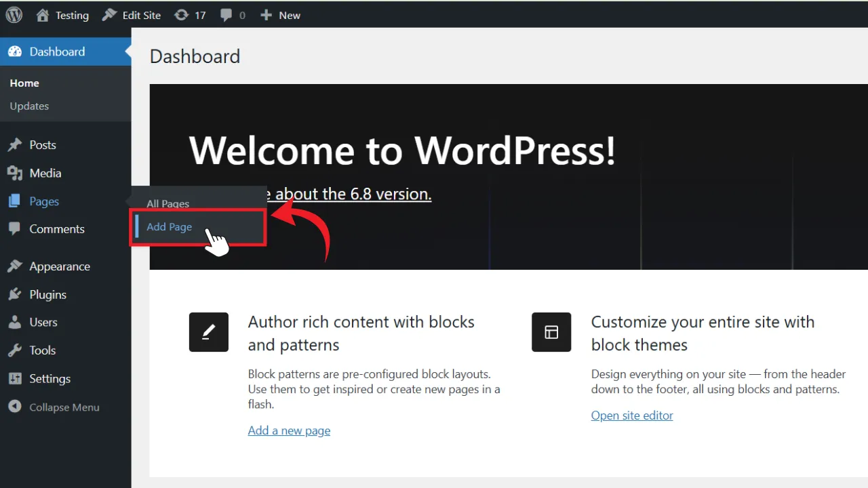
Task: Go to Comments in sidebar
Action: 57,229
